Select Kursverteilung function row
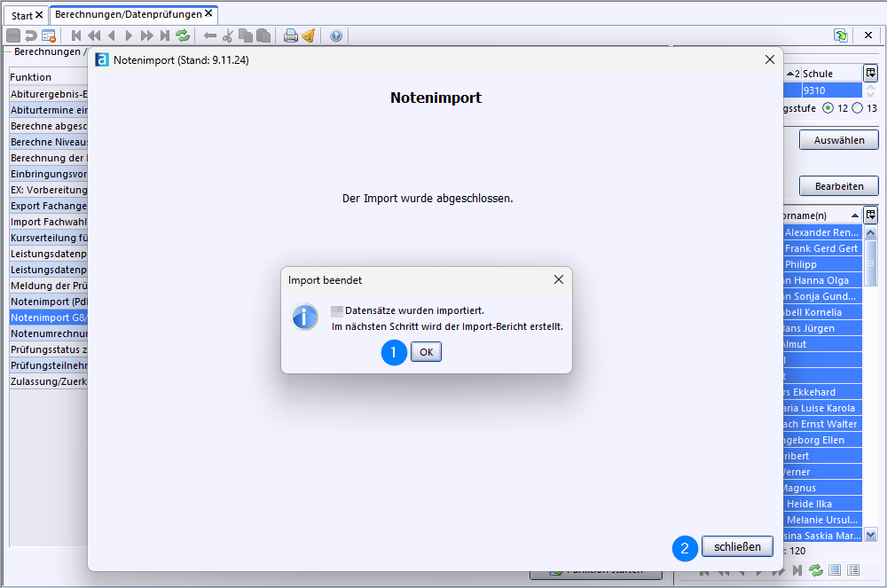The image size is (887, 588). point(49,238)
